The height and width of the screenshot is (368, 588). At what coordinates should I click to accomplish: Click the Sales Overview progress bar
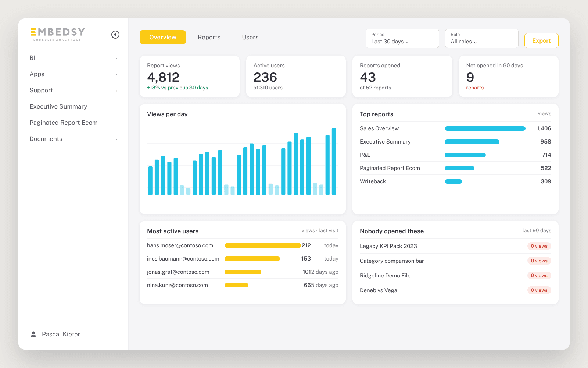coord(485,128)
